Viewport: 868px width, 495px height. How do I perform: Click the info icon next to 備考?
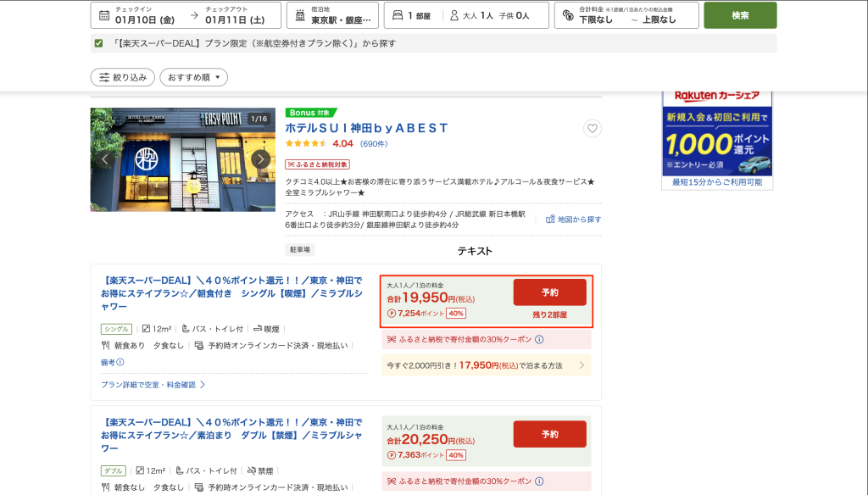click(x=120, y=363)
